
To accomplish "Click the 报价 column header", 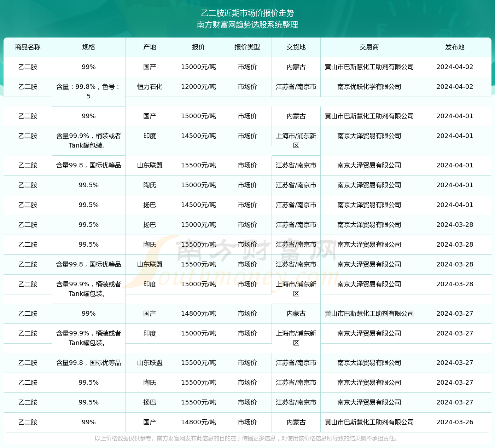I will 198,47.
